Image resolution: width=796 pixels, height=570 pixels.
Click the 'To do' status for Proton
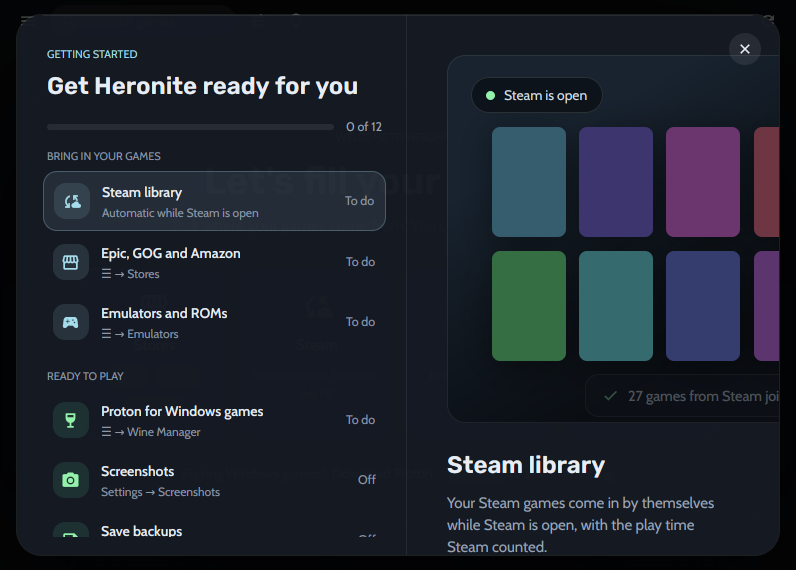(360, 420)
